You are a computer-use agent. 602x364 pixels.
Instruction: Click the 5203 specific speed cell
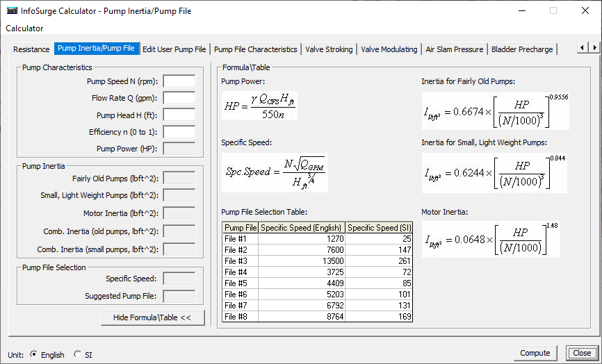pos(302,295)
